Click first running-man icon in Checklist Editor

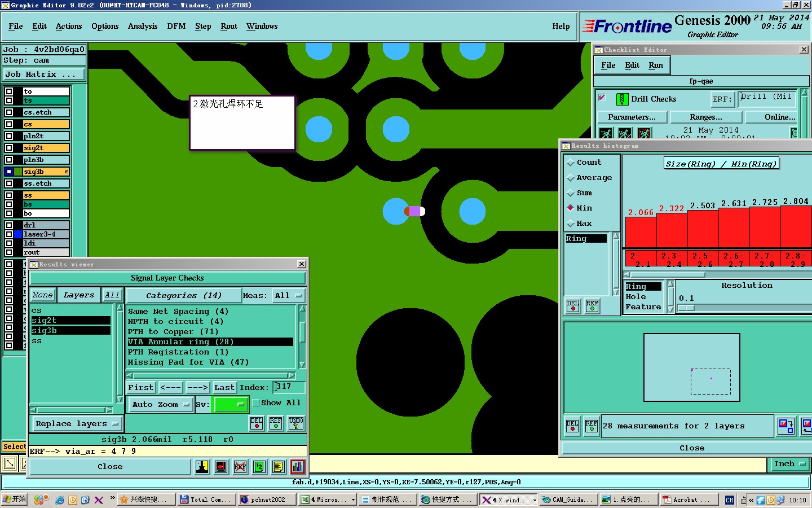coord(606,133)
